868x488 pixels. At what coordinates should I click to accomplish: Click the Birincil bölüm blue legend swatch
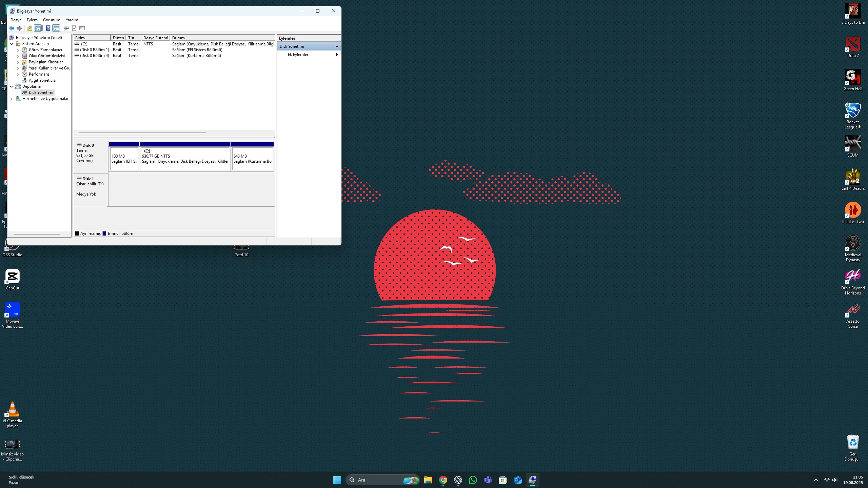click(x=104, y=233)
